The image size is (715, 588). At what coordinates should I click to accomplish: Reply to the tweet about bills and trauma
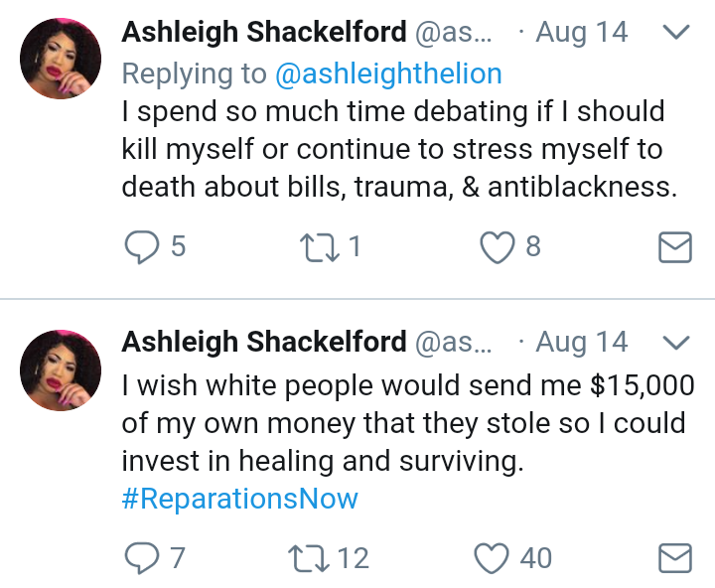[x=142, y=247]
